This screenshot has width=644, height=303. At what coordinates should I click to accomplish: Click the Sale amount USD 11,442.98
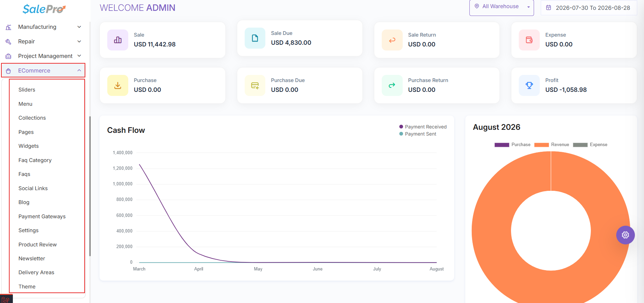click(x=155, y=44)
